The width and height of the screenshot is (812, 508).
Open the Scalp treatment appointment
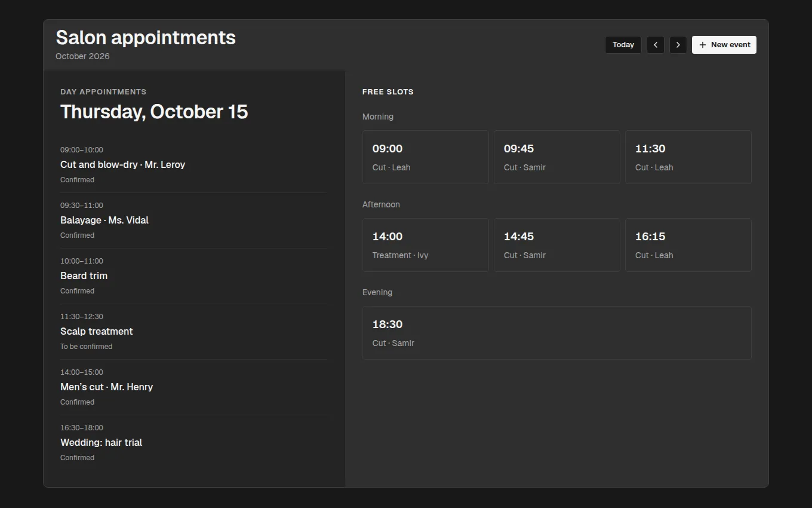click(x=194, y=332)
